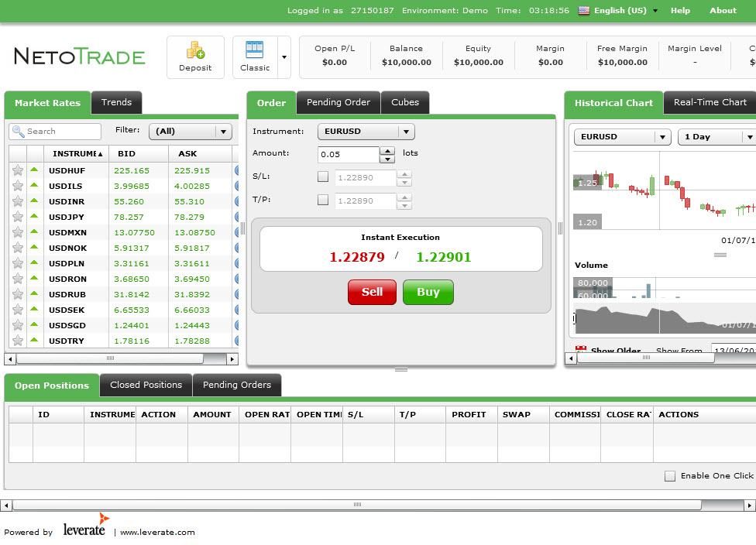Toggle the Enable One Click checkbox
This screenshot has width=756, height=545.
tap(670, 476)
